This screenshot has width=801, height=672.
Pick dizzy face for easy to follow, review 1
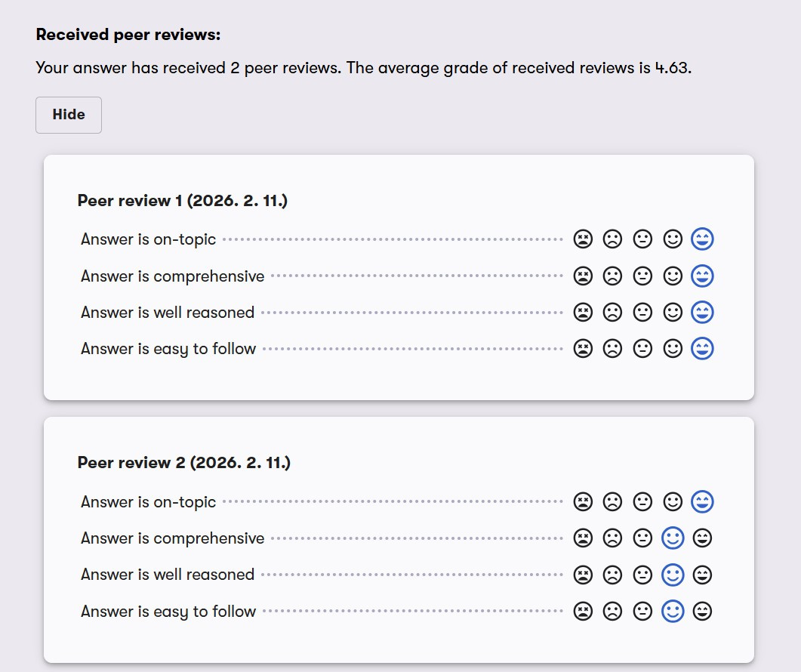click(x=583, y=349)
